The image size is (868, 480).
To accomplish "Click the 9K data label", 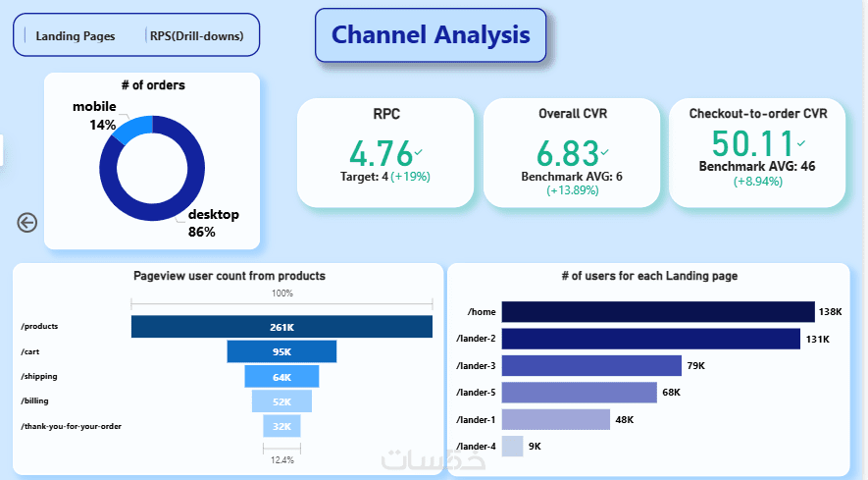I will (535, 447).
